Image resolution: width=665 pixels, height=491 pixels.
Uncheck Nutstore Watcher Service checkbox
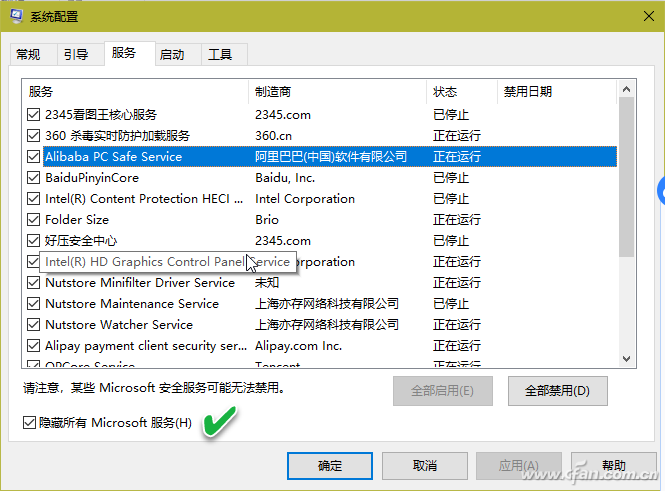pyautogui.click(x=34, y=324)
